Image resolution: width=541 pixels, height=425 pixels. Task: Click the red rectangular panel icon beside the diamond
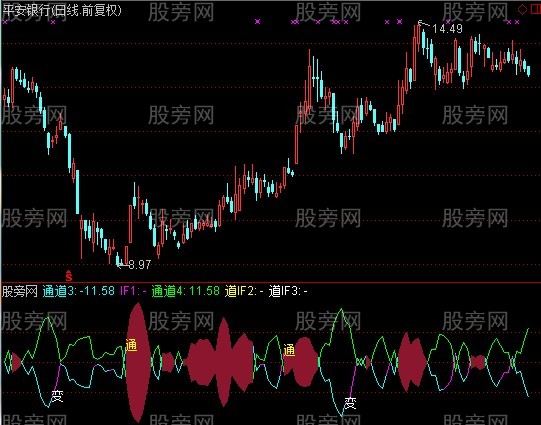click(536, 9)
